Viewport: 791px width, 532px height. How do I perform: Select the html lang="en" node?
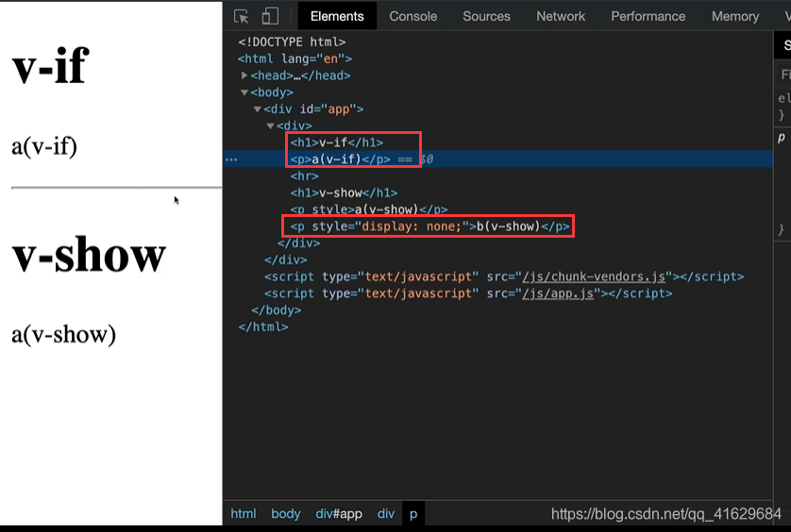coord(295,58)
